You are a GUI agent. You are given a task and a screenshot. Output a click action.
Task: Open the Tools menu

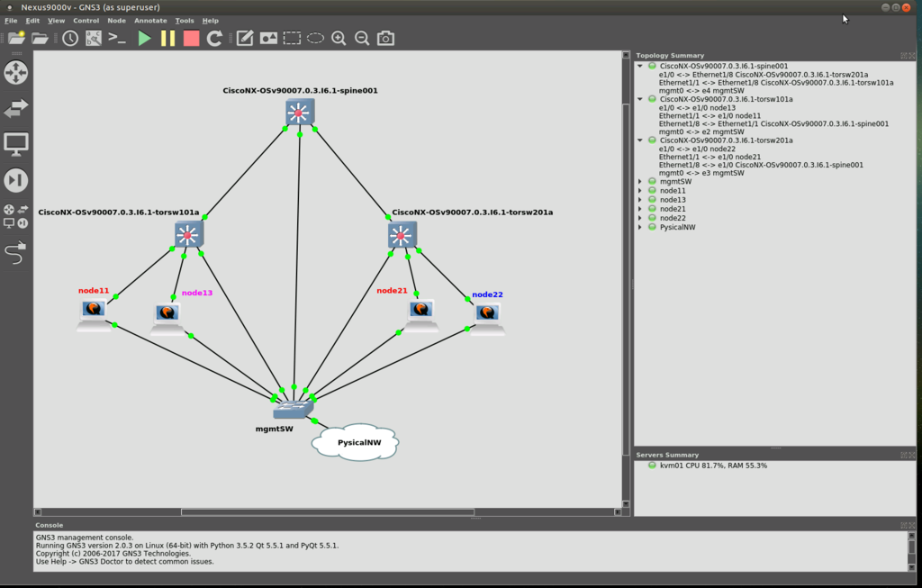[x=185, y=21]
